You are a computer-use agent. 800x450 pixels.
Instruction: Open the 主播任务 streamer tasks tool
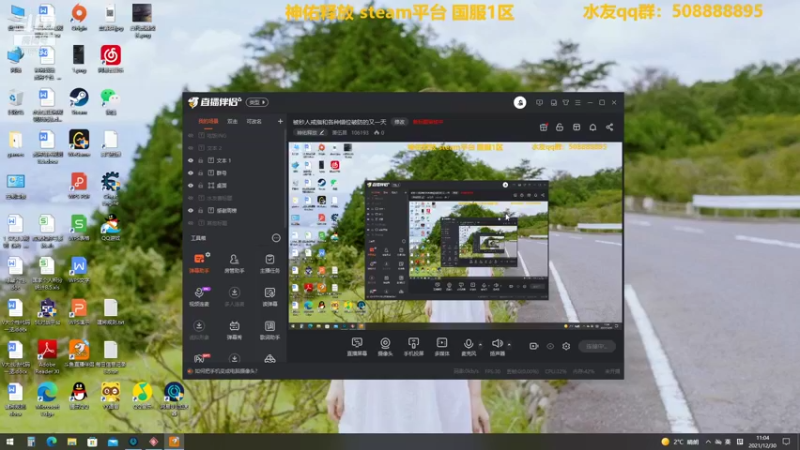click(269, 263)
